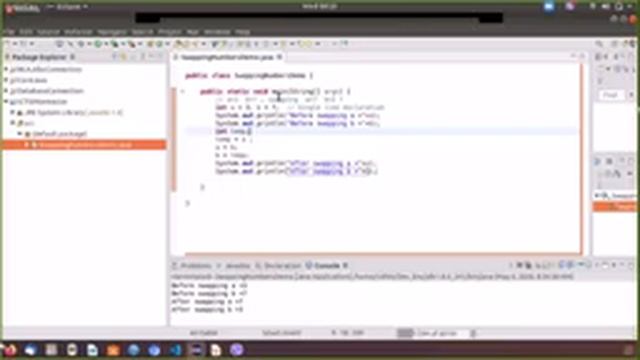Click the active Eclipse icon in the dock
Image resolution: width=640 pixels, height=360 pixels.
tap(196, 350)
